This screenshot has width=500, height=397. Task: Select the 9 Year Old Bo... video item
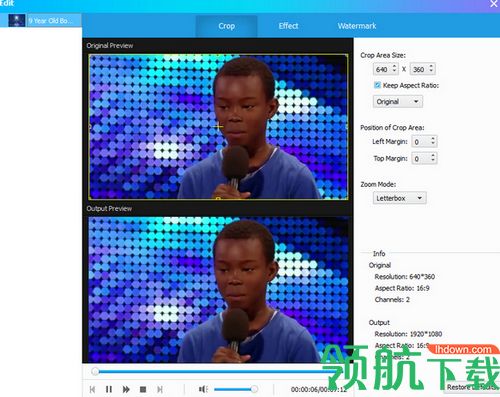41,20
